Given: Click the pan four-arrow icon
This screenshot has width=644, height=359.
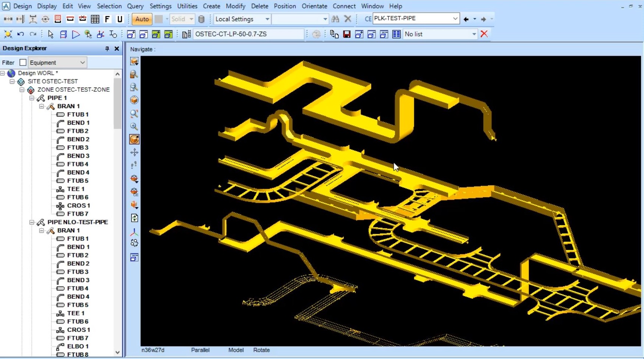Looking at the screenshot, I should pos(134,152).
